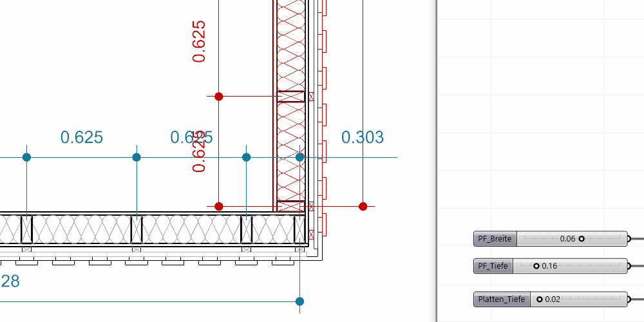Click the PF_Tiefe slider handle knob
Viewport: 644px width, 322px height.
click(x=536, y=266)
